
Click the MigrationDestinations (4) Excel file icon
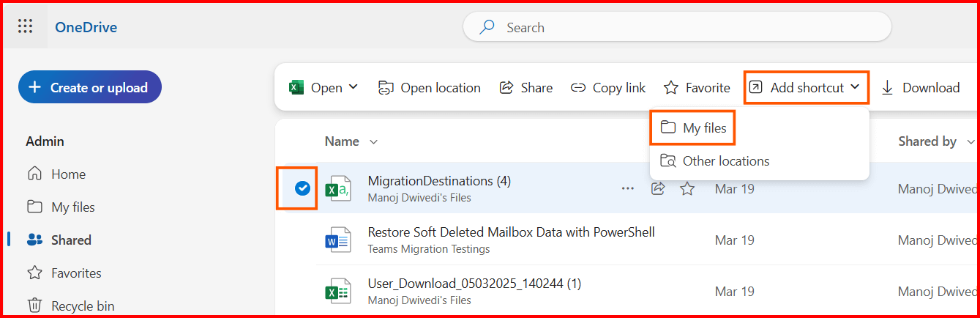pos(337,189)
